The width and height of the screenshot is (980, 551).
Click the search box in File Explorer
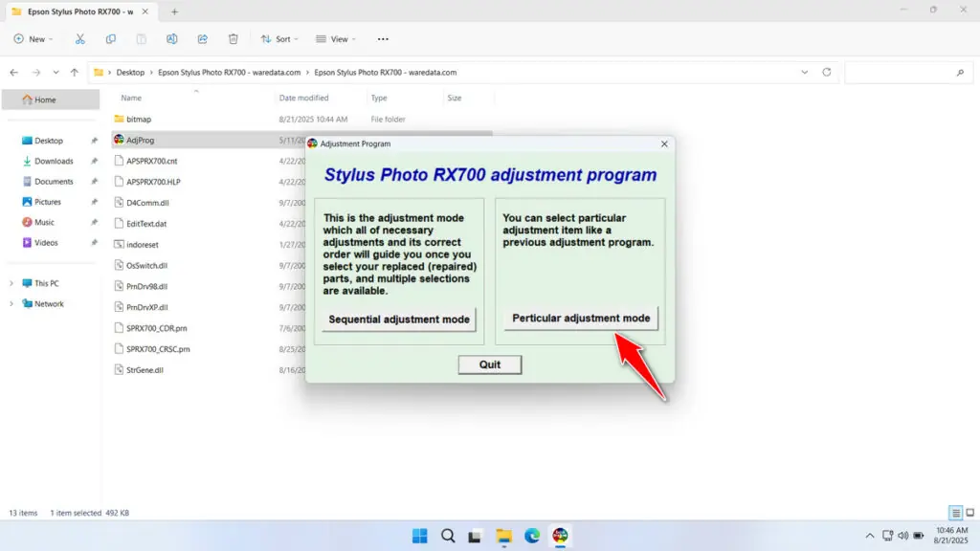point(907,72)
